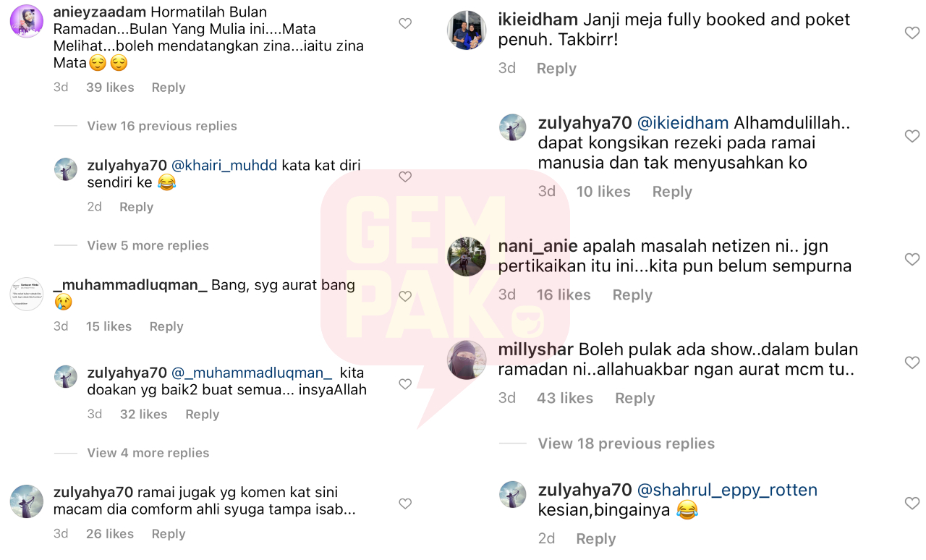Image resolution: width=926 pixels, height=560 pixels.
Task: Expand 'View 16 previous replies'
Action: tap(162, 126)
